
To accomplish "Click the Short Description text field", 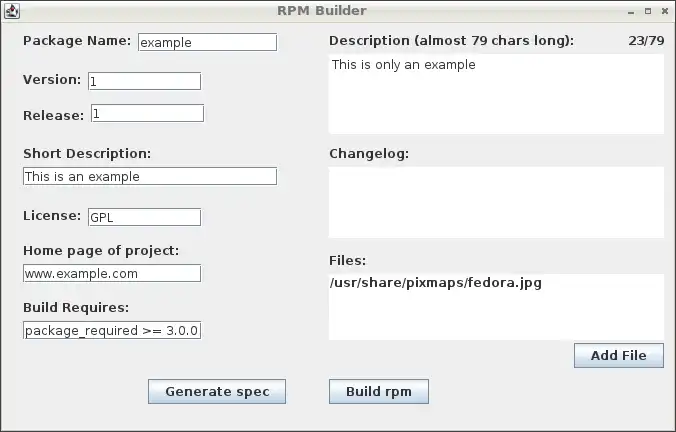I will pos(150,176).
